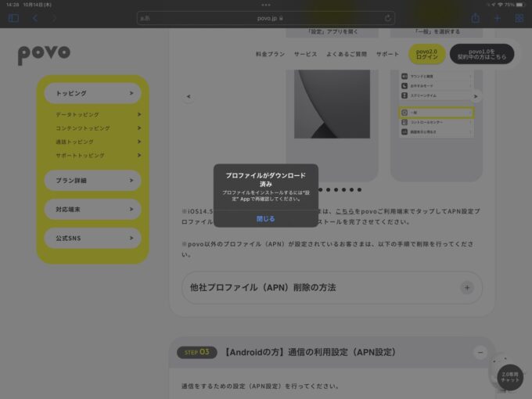Open the Safari share sheet icon
Screen dimensions: 532x399
(476, 18)
